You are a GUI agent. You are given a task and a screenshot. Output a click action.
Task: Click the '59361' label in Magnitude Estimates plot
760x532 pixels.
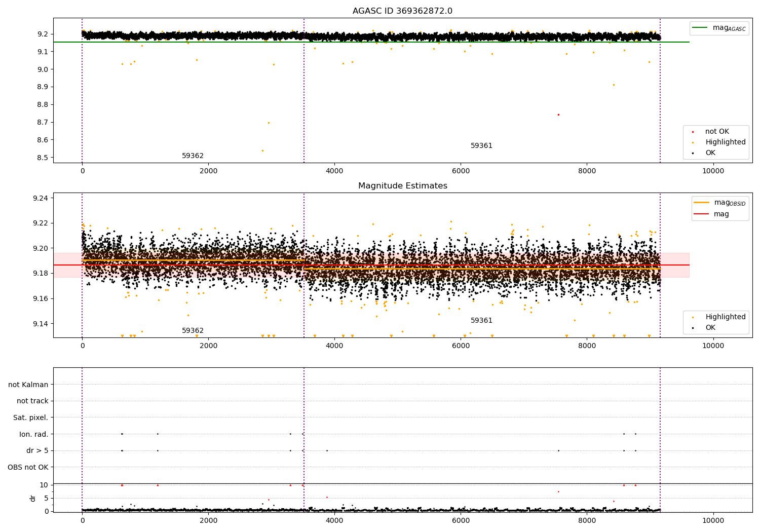(481, 321)
